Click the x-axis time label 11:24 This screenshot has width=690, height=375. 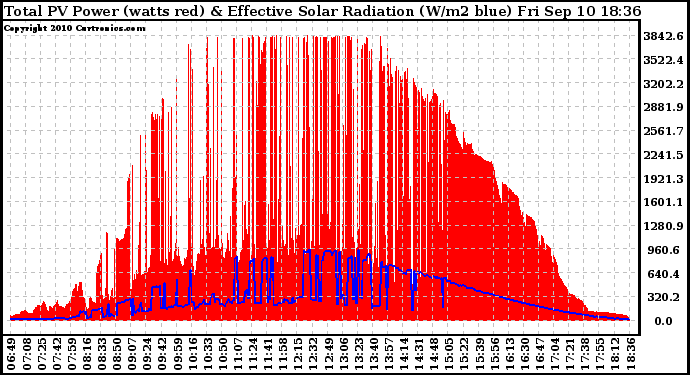coord(253,354)
